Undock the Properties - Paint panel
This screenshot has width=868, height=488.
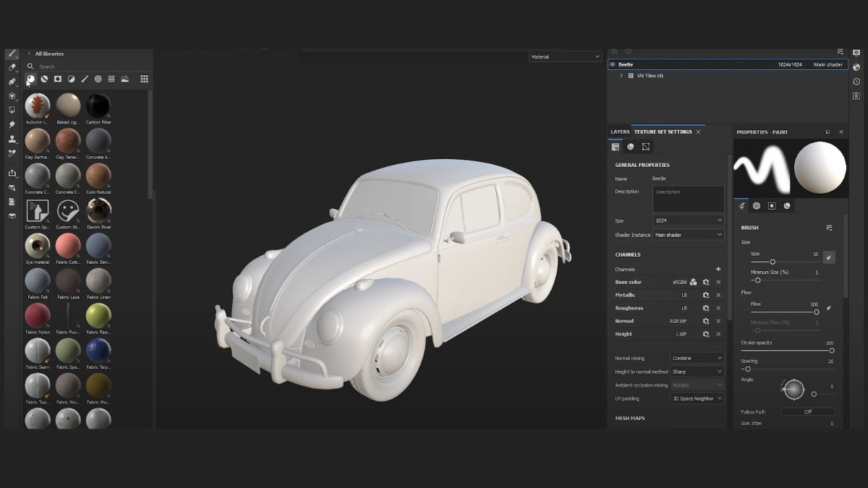(828, 132)
